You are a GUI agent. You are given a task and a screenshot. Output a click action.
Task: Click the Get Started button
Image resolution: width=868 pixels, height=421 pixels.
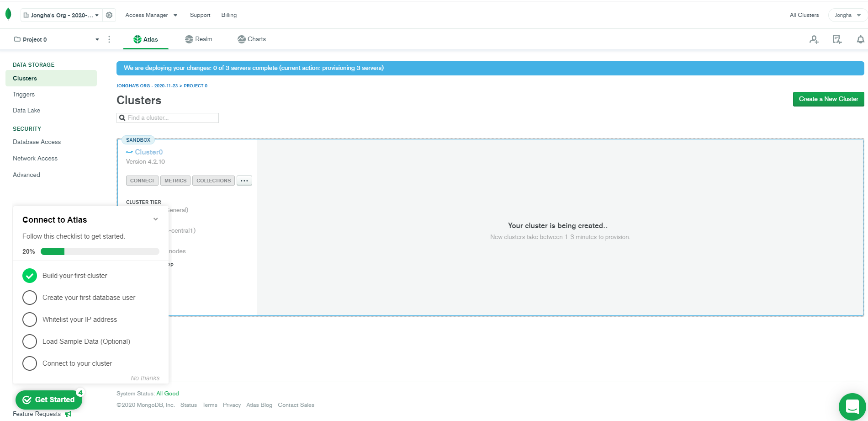pyautogui.click(x=49, y=400)
